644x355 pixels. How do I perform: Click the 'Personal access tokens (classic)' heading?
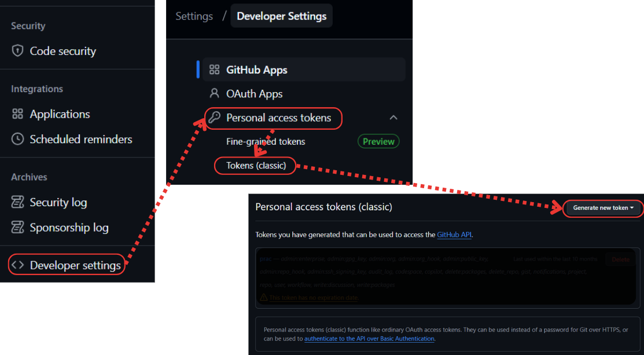pyautogui.click(x=323, y=207)
